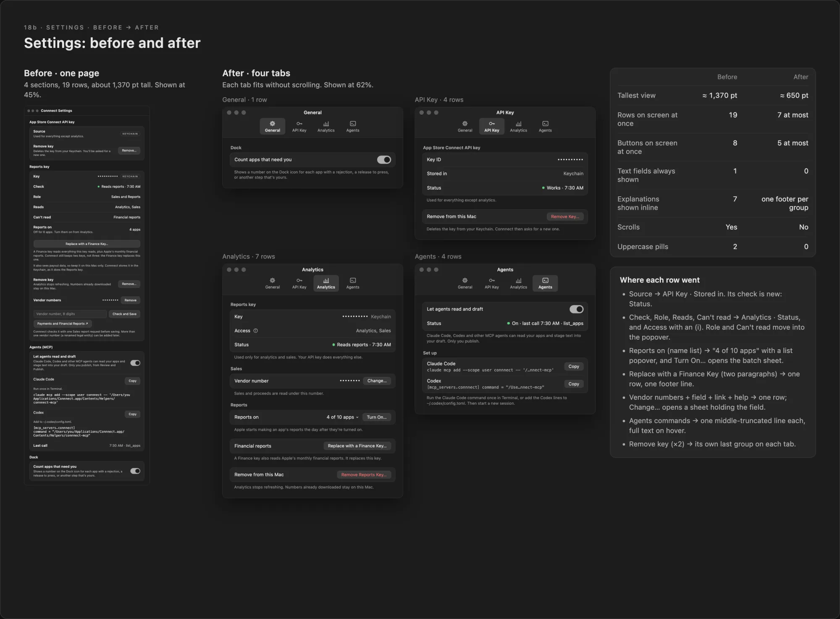Click Remove… for Reports key in Connect Settings
This screenshot has width=840, height=619.
point(129,284)
